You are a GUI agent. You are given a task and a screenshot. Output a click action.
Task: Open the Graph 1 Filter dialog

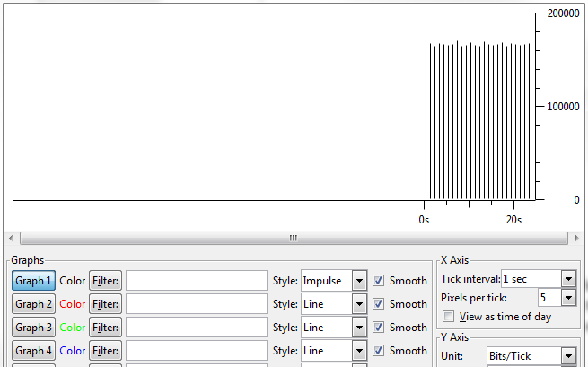pos(105,280)
